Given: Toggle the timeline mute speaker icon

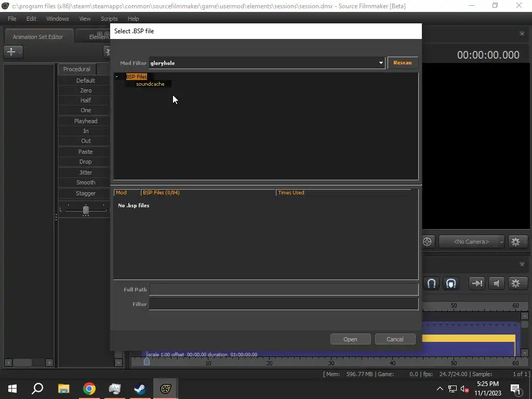Looking at the screenshot, I should coord(496,283).
